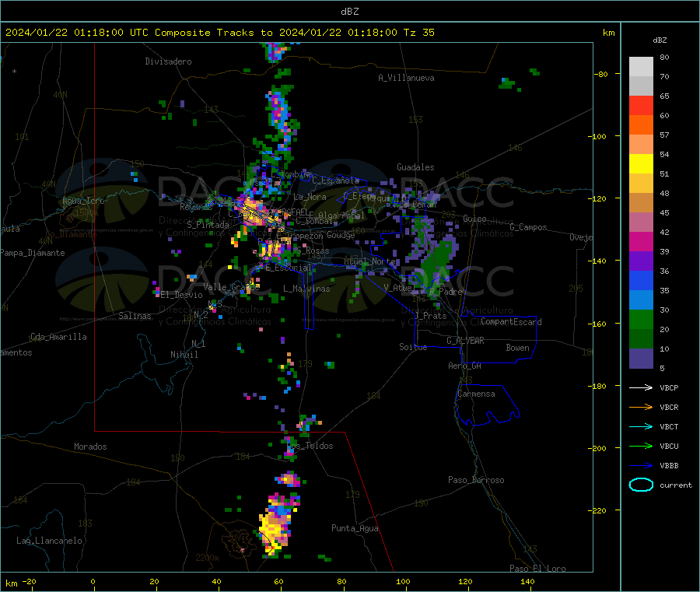Click the C_Campos map label
Image resolution: width=700 pixels, height=592 pixels.
click(528, 227)
